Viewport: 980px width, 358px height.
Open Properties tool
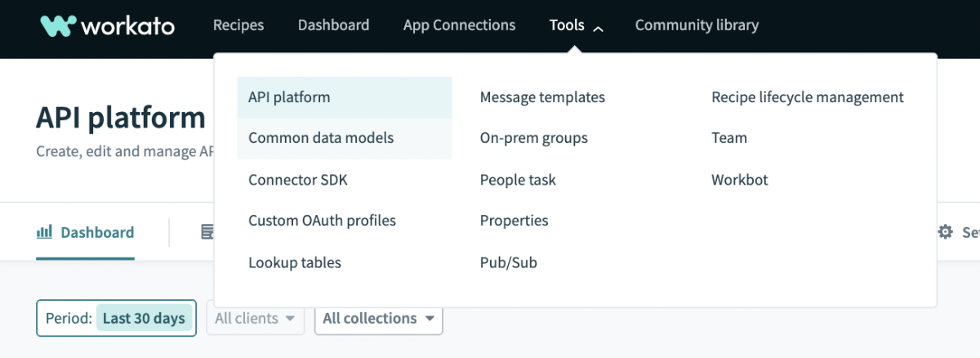pos(514,221)
